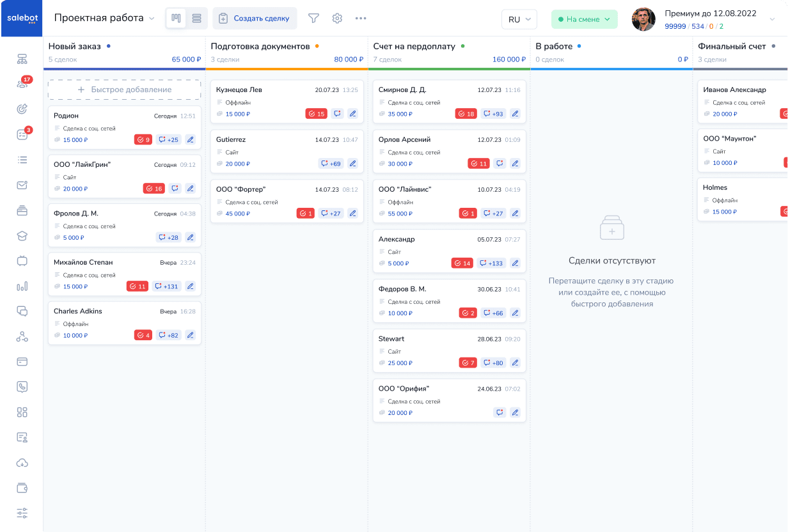
Task: Click red tasks badge 15 on Кузнецов Лев
Action: [x=316, y=114]
